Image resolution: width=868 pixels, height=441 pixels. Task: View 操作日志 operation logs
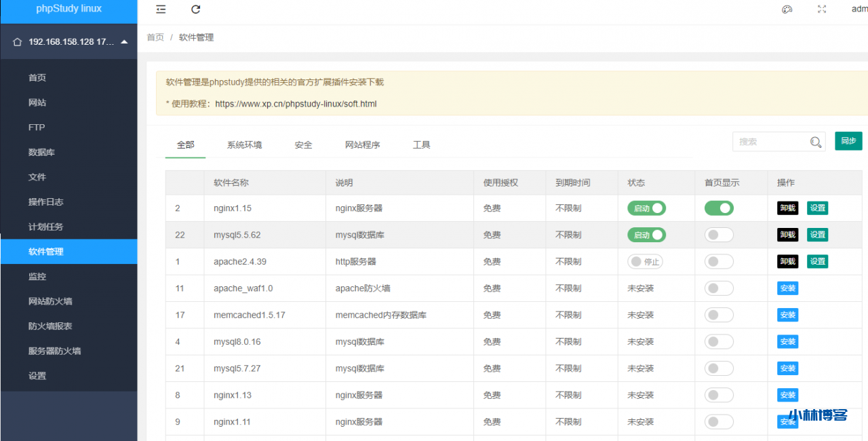tap(43, 202)
